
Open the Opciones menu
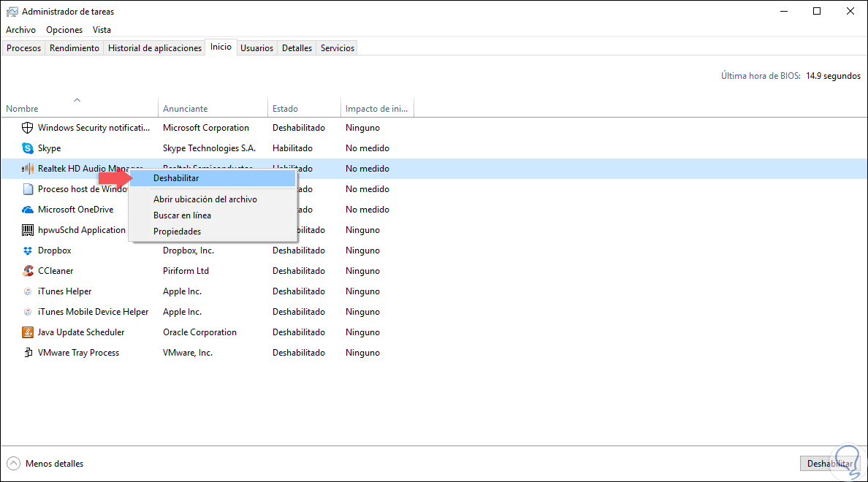64,30
